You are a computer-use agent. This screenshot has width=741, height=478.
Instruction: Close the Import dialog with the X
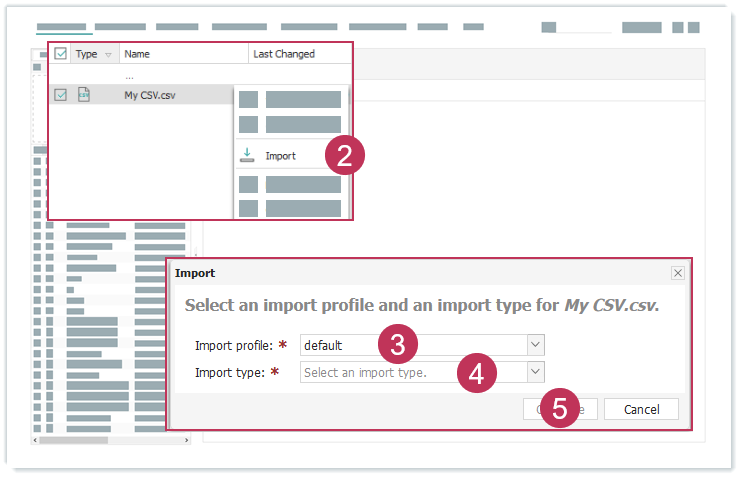click(x=678, y=273)
